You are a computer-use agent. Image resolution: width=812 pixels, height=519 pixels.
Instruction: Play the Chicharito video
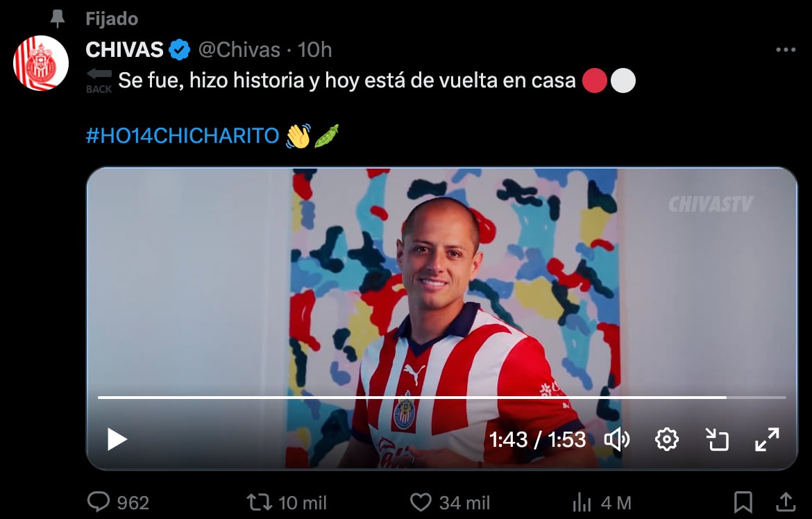tap(117, 439)
